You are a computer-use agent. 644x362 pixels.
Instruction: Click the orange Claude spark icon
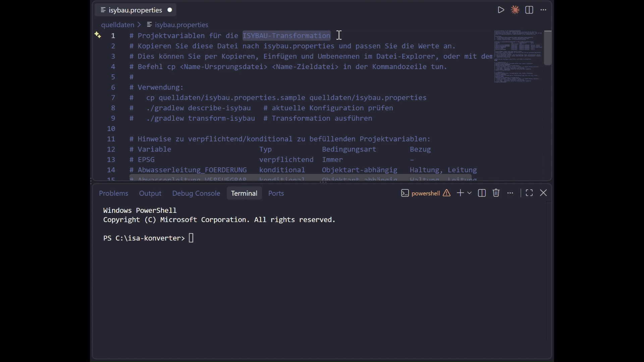coord(515,10)
